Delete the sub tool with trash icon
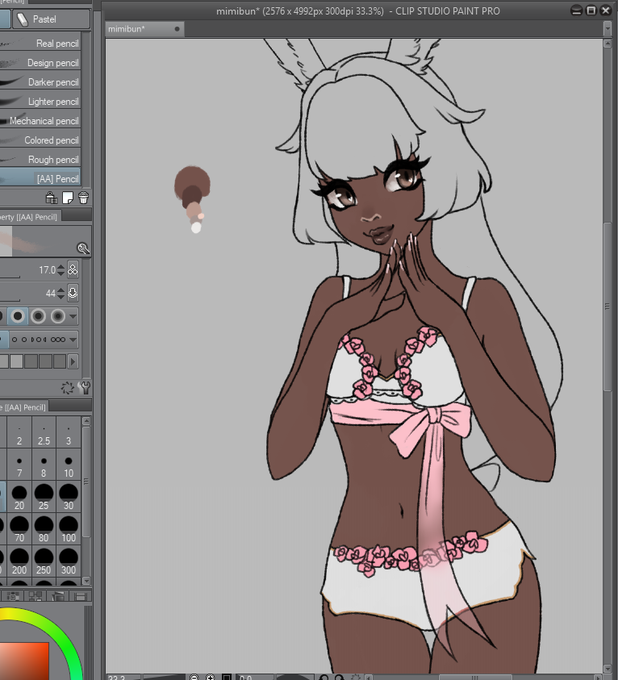Image resolution: width=618 pixels, height=680 pixels. (84, 198)
